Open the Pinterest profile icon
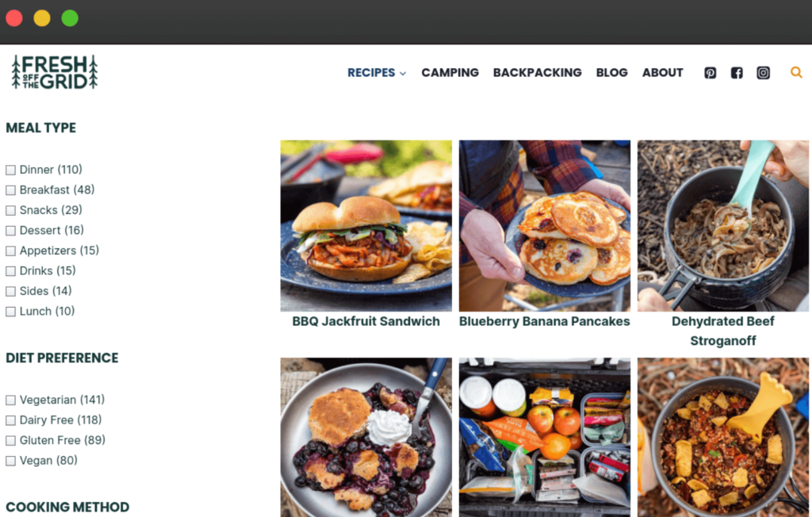The height and width of the screenshot is (517, 812). [x=710, y=72]
